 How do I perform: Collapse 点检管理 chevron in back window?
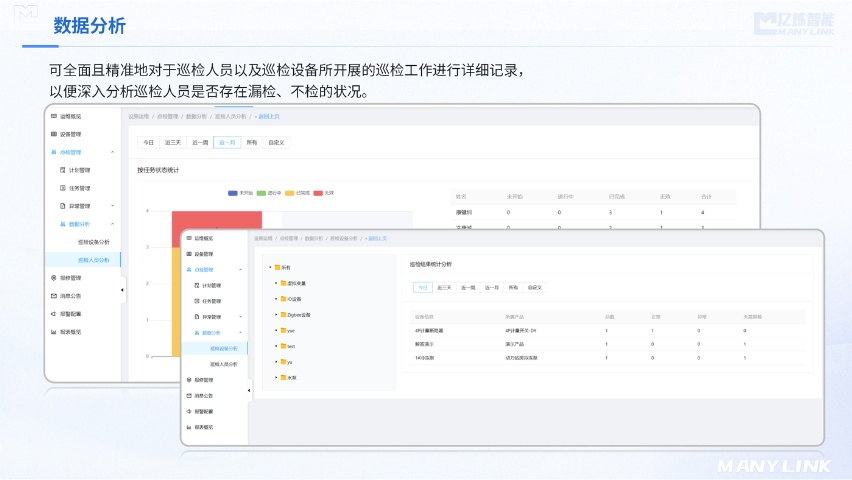point(112,152)
